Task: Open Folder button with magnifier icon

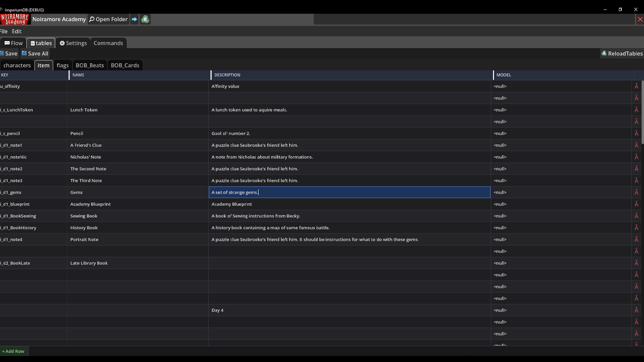Action: [108, 19]
